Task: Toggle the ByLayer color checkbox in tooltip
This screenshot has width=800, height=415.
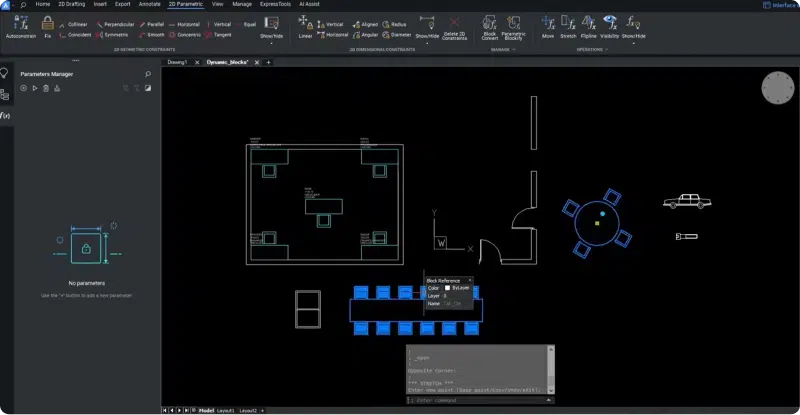Action: click(x=449, y=288)
